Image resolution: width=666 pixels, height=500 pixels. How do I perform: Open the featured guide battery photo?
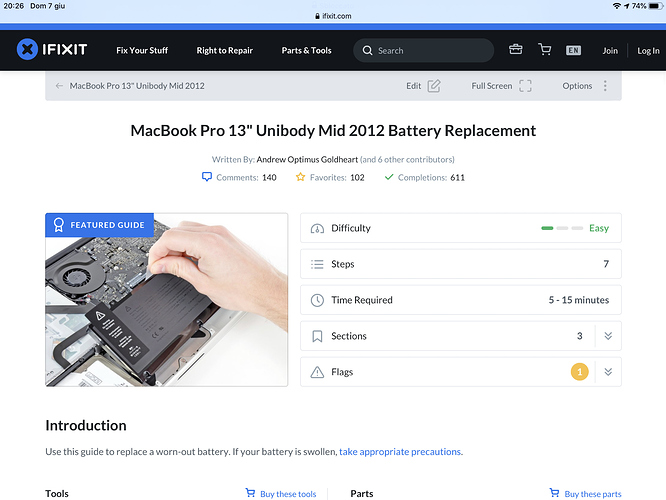[166, 300]
